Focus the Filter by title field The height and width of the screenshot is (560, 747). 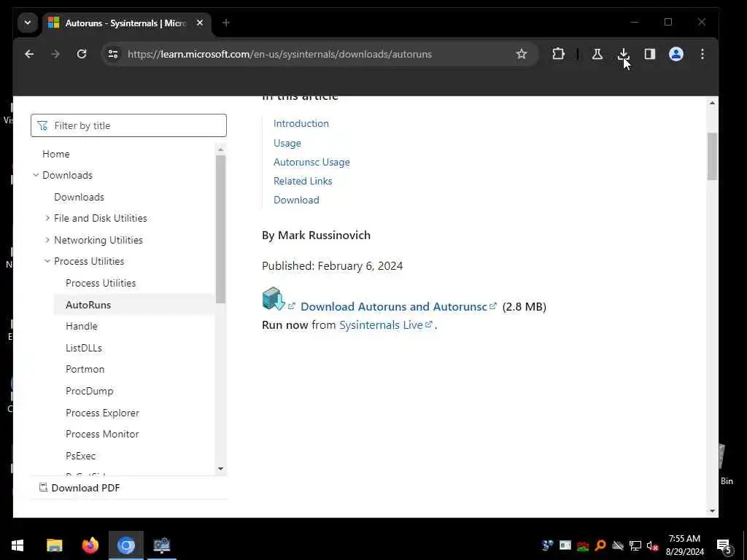[x=128, y=125]
